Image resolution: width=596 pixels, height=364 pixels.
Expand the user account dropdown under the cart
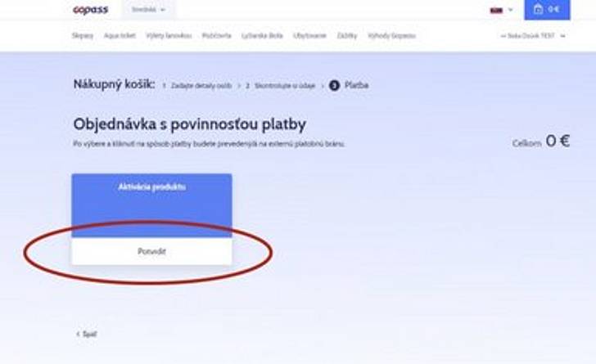[x=533, y=36]
